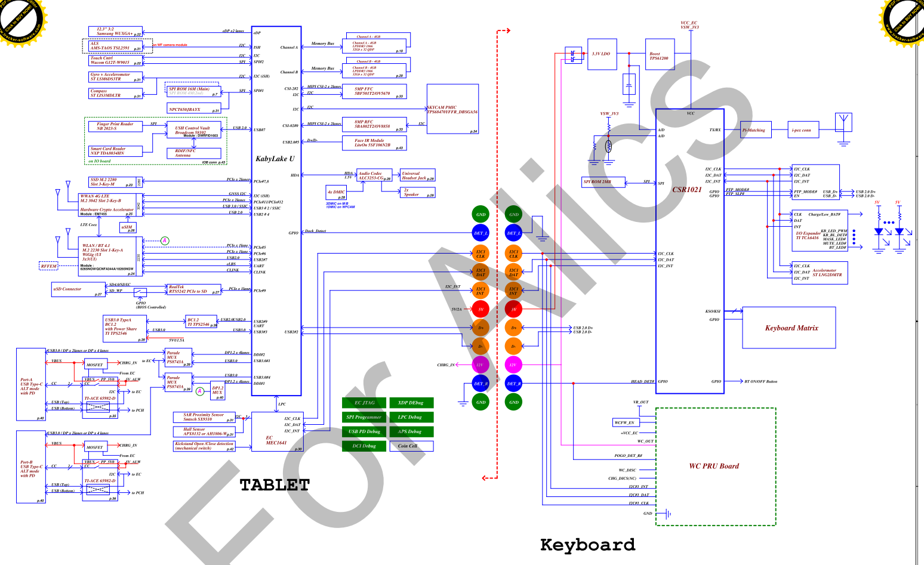Click the i-pex conn block
The width and height of the screenshot is (924, 565).
tap(803, 130)
